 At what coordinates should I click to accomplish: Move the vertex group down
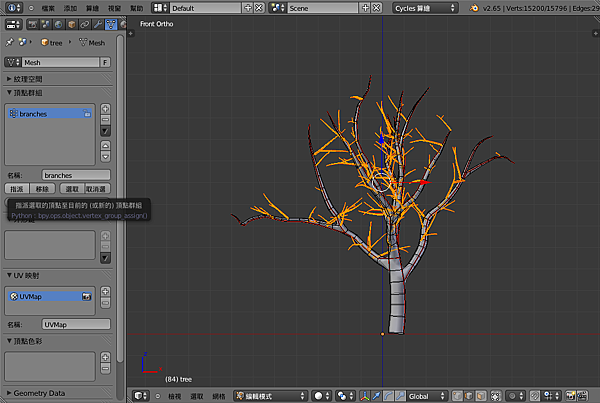tap(106, 157)
